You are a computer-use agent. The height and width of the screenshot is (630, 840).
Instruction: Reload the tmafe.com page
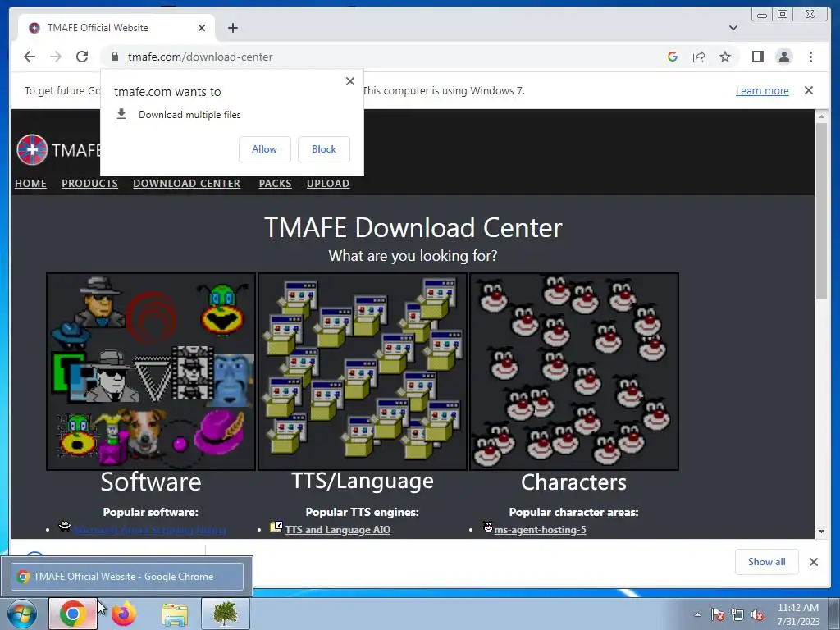(82, 57)
